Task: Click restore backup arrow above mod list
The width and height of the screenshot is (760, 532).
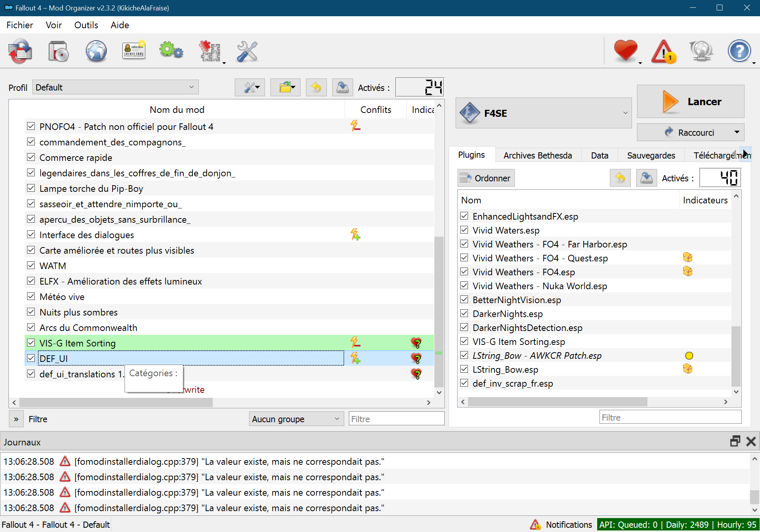Action: 316,87
